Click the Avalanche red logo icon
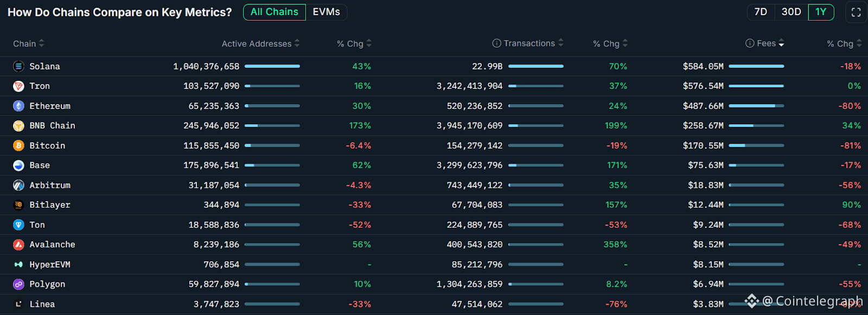 (x=18, y=245)
